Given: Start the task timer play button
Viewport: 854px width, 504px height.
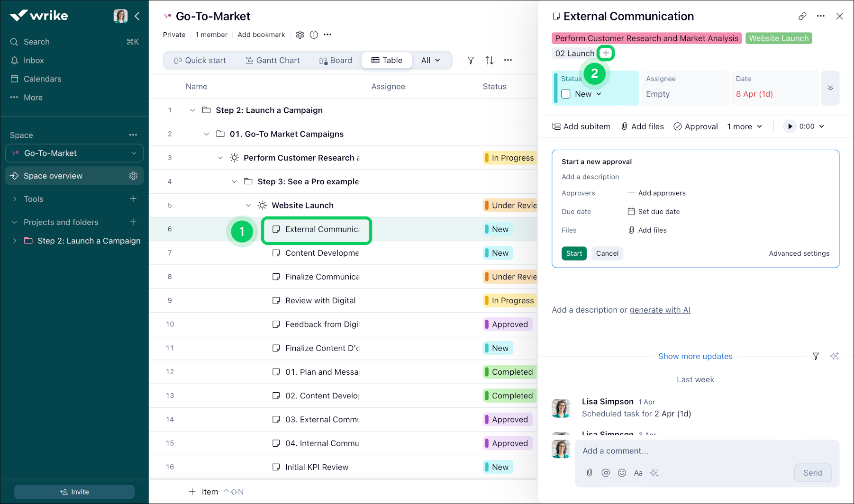Looking at the screenshot, I should point(790,126).
